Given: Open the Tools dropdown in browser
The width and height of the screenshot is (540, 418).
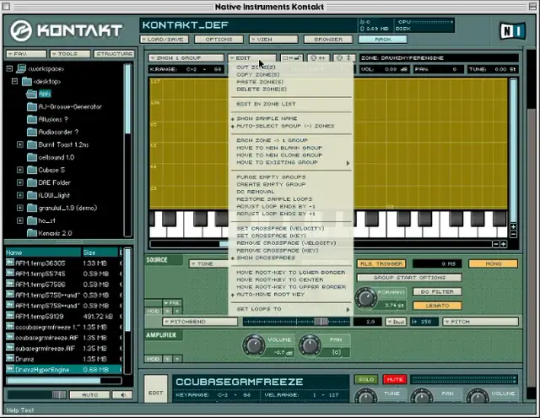Looking at the screenshot, I should (x=70, y=54).
